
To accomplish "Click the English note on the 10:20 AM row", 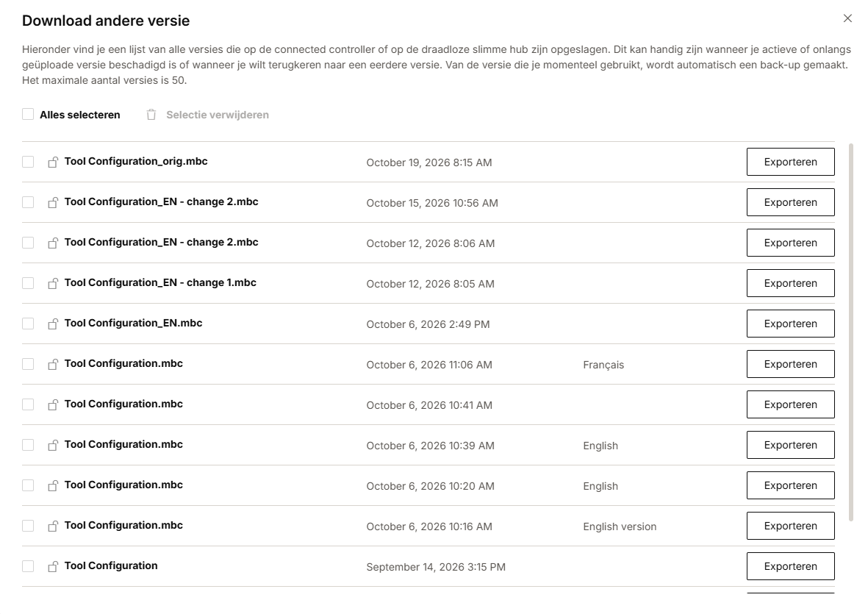I will click(x=600, y=486).
